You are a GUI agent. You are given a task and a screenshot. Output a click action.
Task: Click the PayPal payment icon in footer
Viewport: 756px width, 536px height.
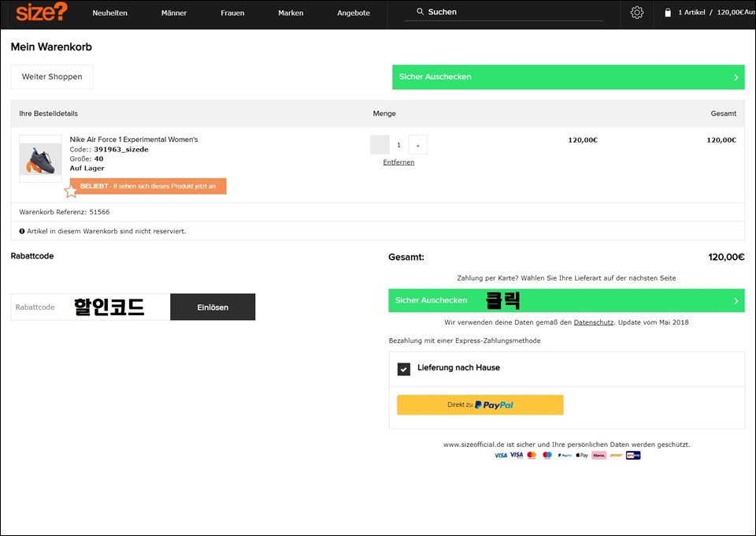pyautogui.click(x=565, y=455)
